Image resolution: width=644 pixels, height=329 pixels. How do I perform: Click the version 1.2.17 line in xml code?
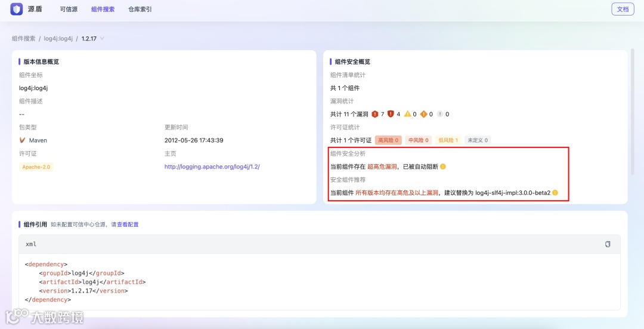click(x=83, y=291)
